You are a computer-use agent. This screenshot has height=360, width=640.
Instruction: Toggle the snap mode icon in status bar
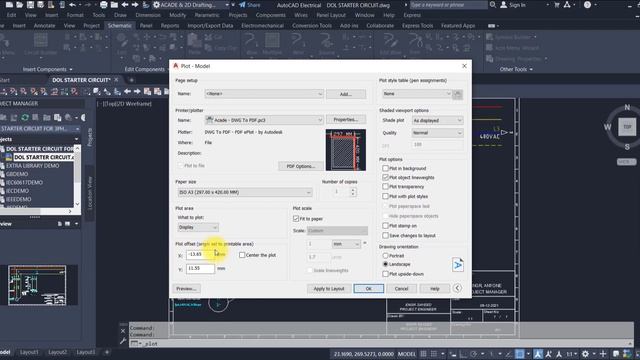click(434, 354)
